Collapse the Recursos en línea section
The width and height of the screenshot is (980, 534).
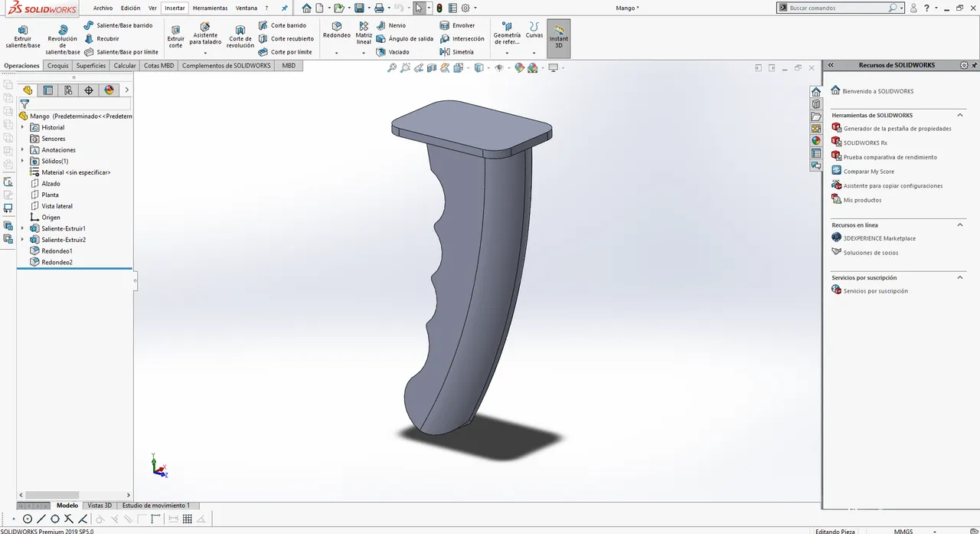point(960,224)
